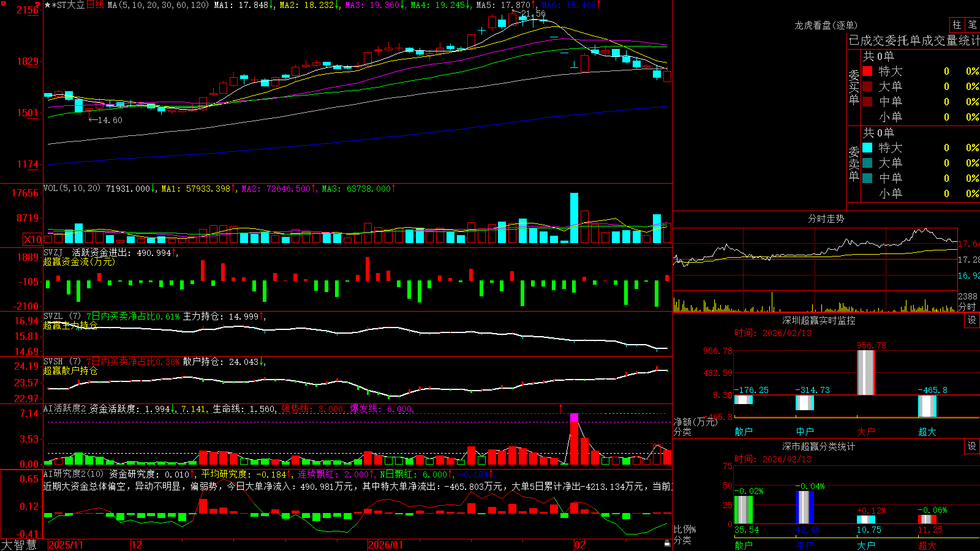Click the 分时 label under intraday chart
Image resolution: width=980 pixels, height=551 pixels.
(967, 307)
